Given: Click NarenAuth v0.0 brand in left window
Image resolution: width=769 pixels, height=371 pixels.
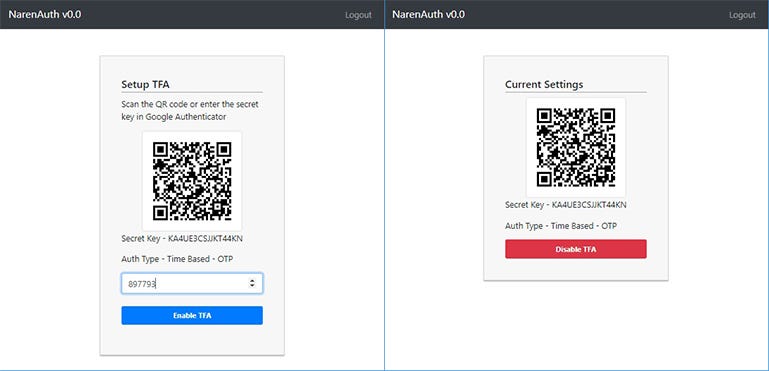Looking at the screenshot, I should (45, 14).
